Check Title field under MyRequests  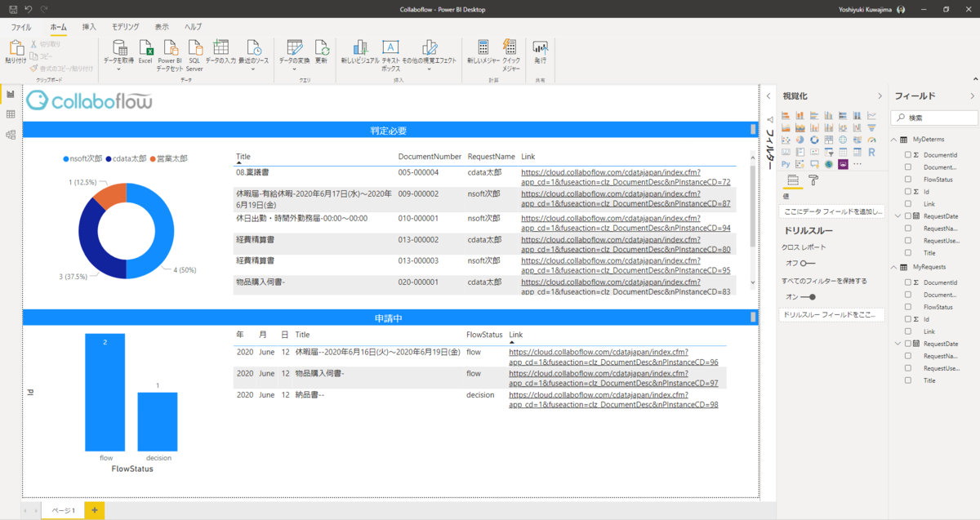(907, 380)
